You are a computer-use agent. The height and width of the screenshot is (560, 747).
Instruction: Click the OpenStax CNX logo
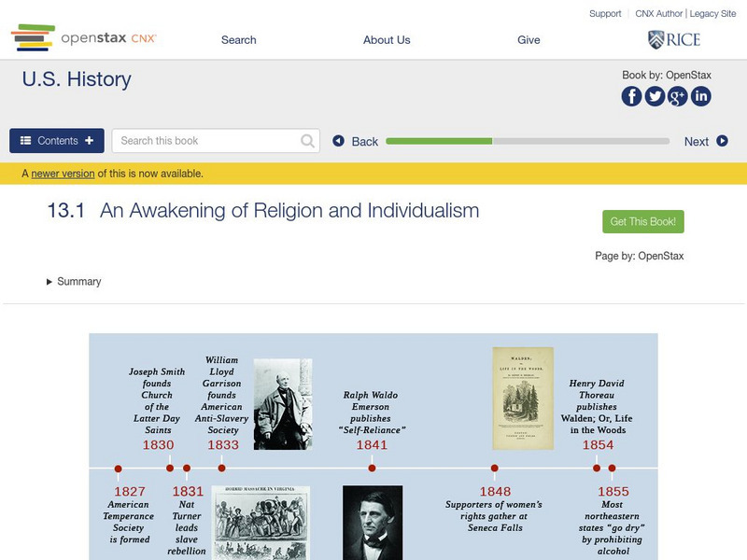84,38
